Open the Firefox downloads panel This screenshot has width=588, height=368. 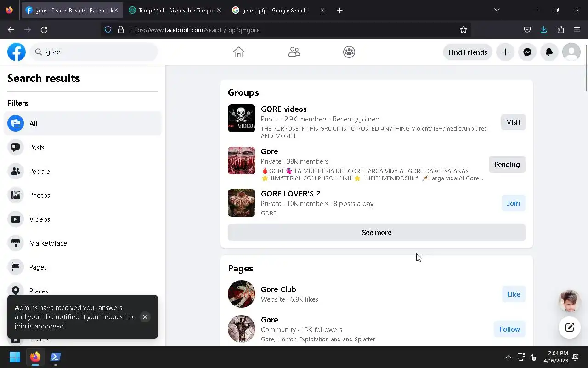pyautogui.click(x=544, y=30)
